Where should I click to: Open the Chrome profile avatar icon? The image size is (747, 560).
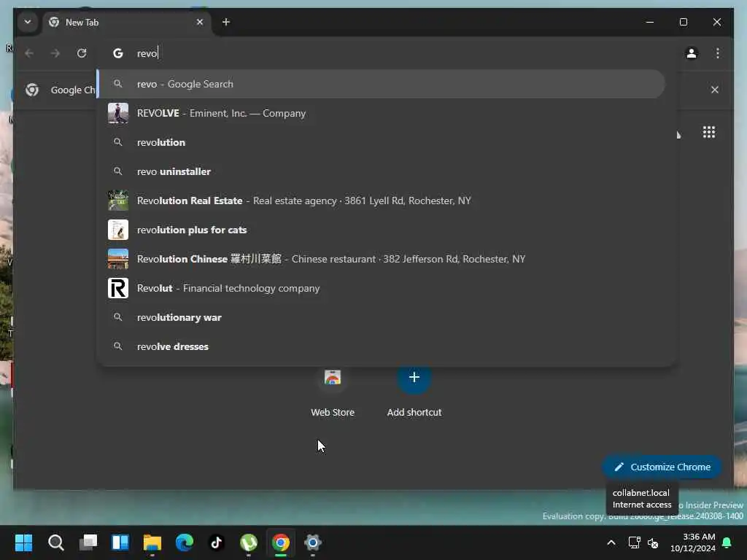tap(692, 53)
